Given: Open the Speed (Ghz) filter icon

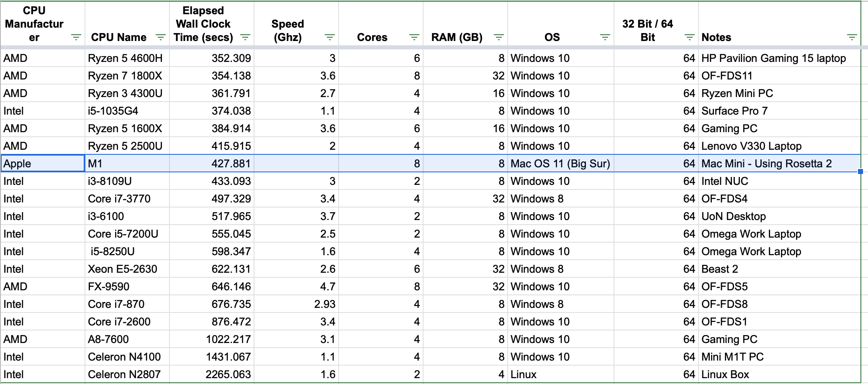Looking at the screenshot, I should (330, 37).
